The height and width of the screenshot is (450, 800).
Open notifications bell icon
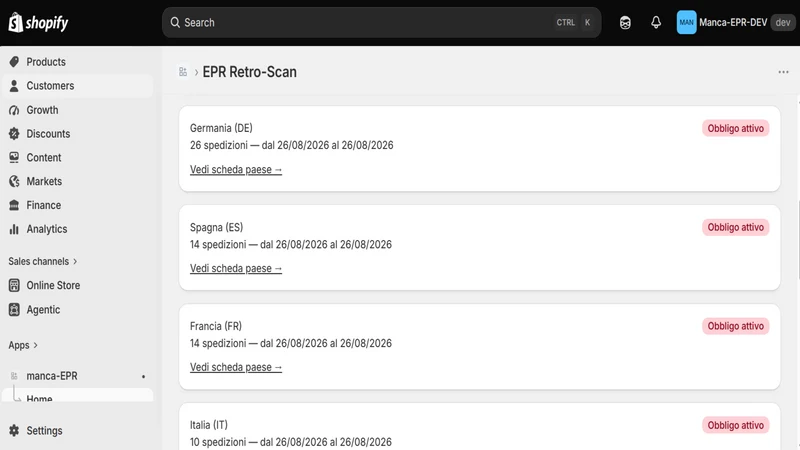[656, 22]
